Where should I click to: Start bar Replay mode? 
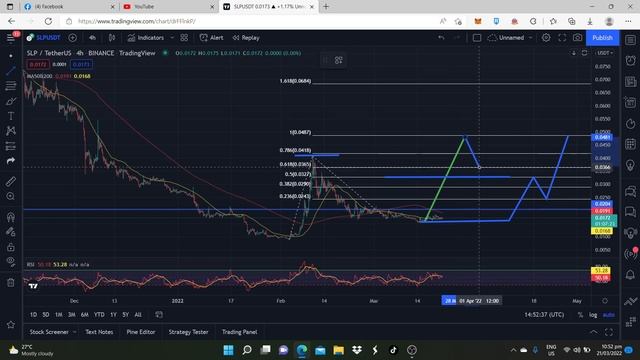click(x=246, y=38)
